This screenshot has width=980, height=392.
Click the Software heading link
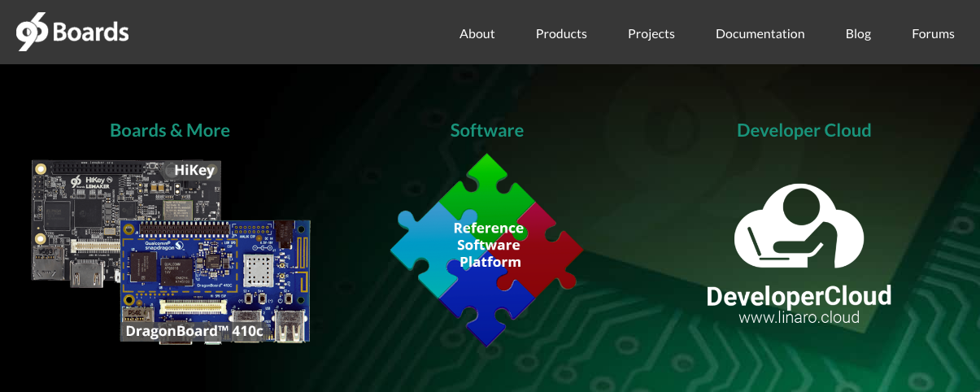pyautogui.click(x=487, y=130)
